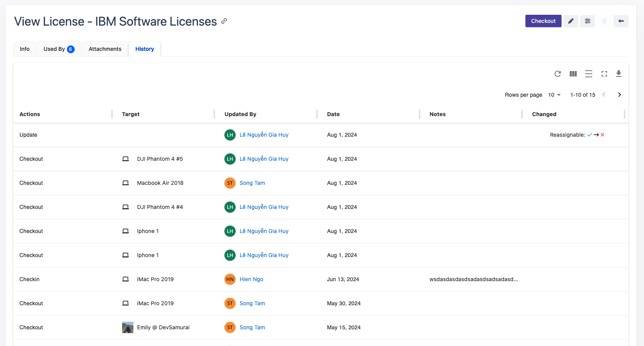Click the Emily @ DevSamurai avatar thumbnail
The height and width of the screenshot is (346, 644).
click(128, 327)
